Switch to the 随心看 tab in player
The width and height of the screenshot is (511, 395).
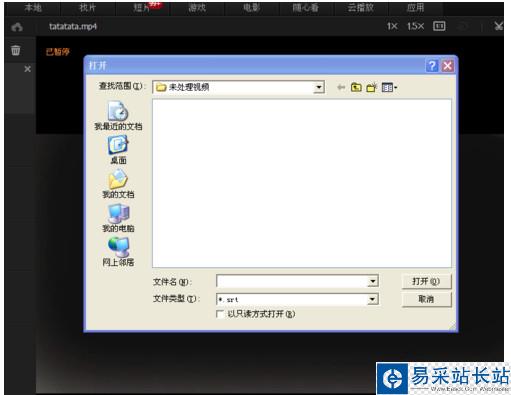point(306,8)
